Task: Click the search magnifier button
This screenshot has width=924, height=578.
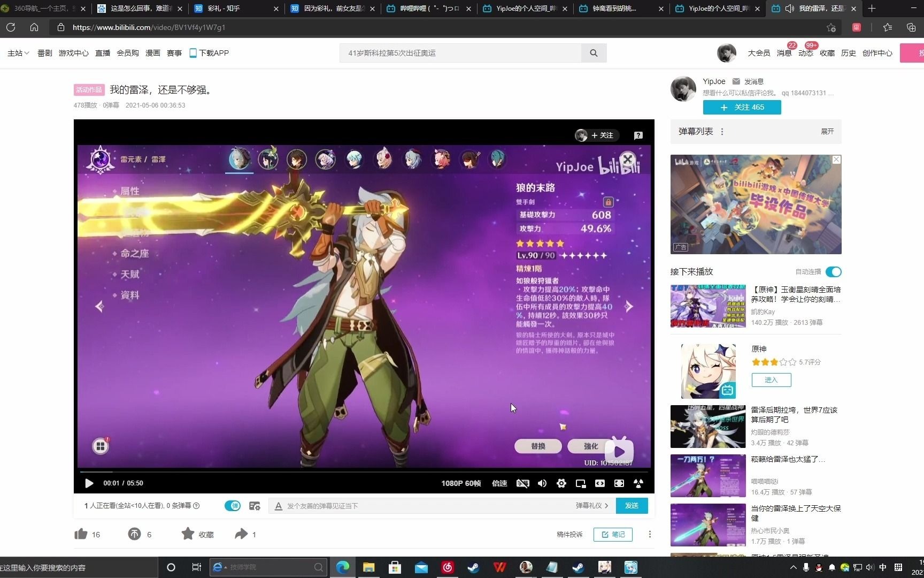Action: pyautogui.click(x=594, y=53)
